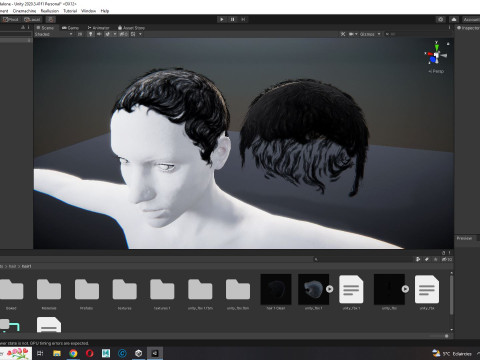Click Search by Type icon in Project
The height and width of the screenshot is (360, 480).
(418, 259)
